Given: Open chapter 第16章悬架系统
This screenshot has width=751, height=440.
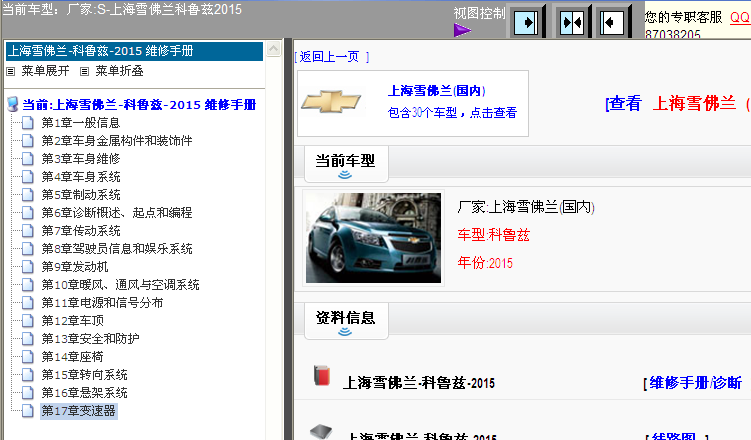Looking at the screenshot, I should [84, 393].
